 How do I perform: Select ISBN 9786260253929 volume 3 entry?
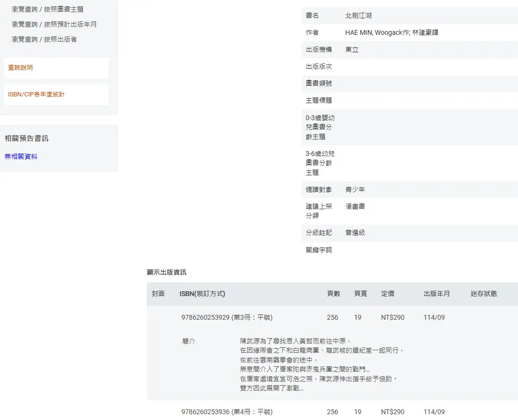(x=227, y=318)
